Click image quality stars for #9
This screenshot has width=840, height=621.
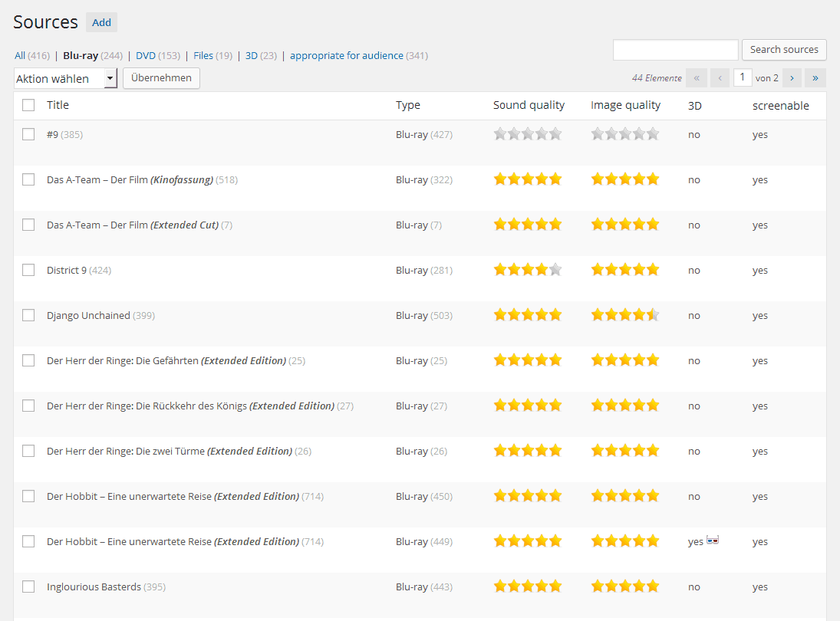coord(625,134)
